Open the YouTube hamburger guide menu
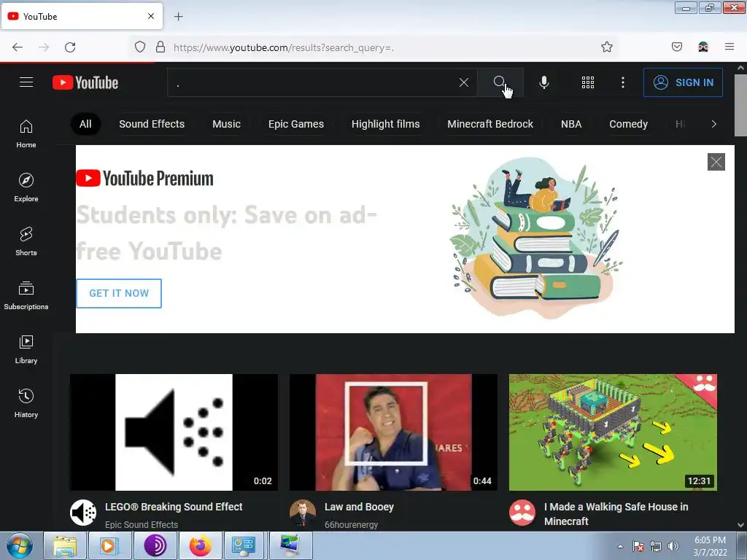This screenshot has width=747, height=560. [x=26, y=82]
